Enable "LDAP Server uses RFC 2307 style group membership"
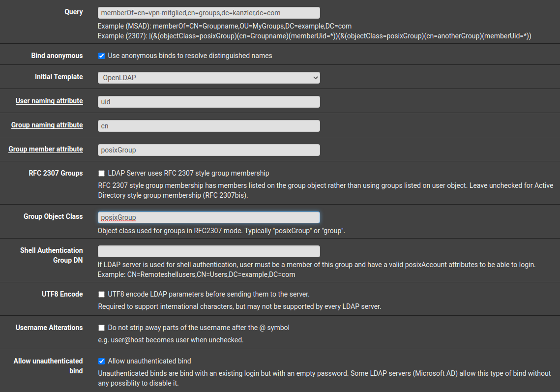The image size is (560, 392). (x=101, y=173)
